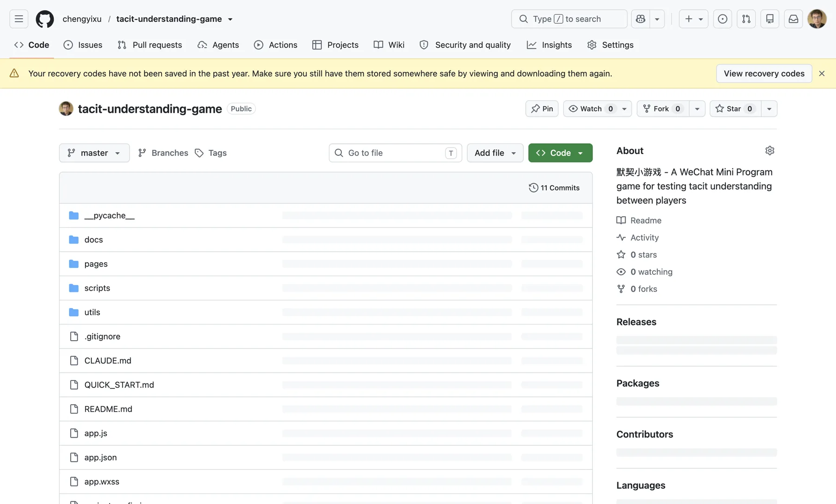Open the Add file dropdown
Viewport: 836px width, 504px height.
click(x=495, y=153)
